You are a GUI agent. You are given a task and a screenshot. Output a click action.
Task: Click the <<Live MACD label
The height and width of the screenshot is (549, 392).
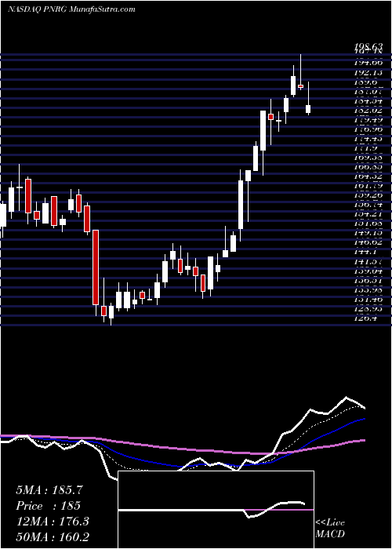330,529
